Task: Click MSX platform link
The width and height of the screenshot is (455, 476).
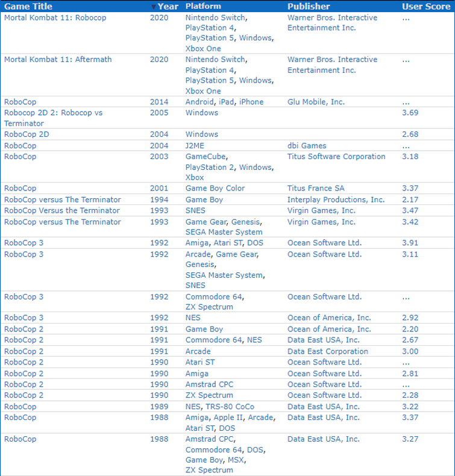Action: (x=236, y=460)
